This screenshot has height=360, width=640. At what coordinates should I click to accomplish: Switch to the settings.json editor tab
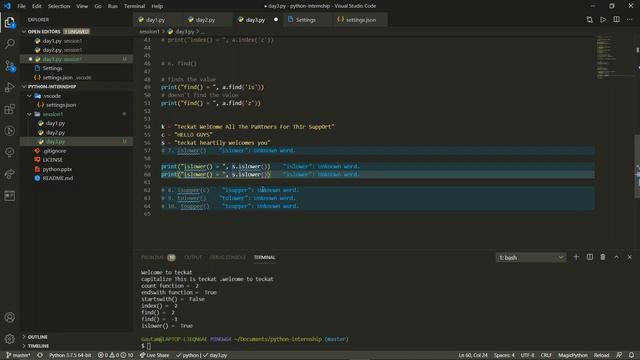(x=360, y=20)
